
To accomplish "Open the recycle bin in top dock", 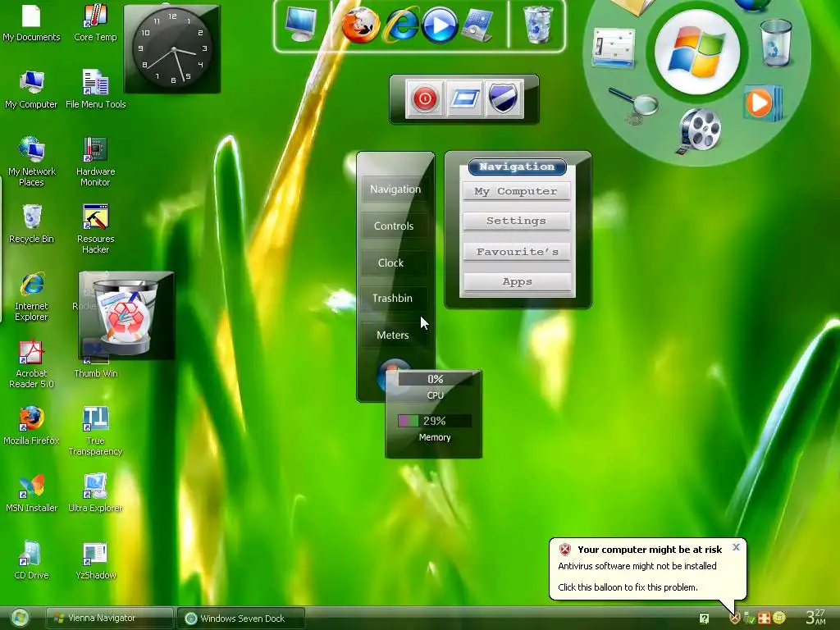I will [537, 25].
